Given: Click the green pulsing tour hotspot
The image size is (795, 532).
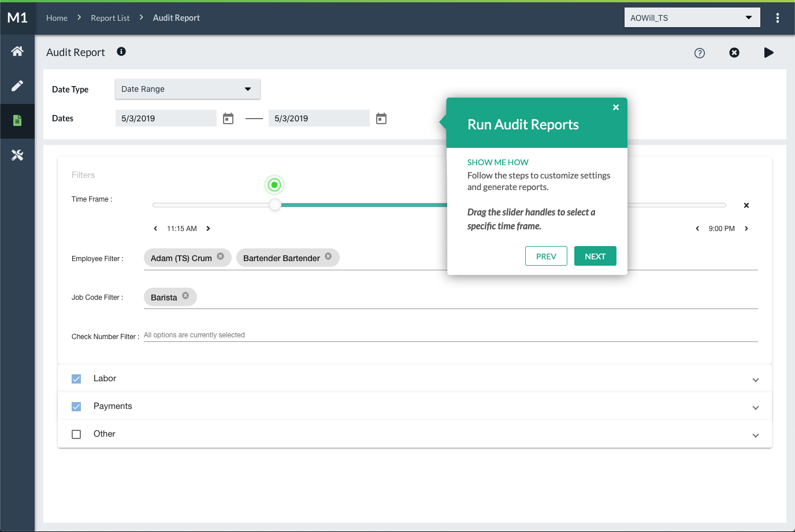Looking at the screenshot, I should coord(274,185).
